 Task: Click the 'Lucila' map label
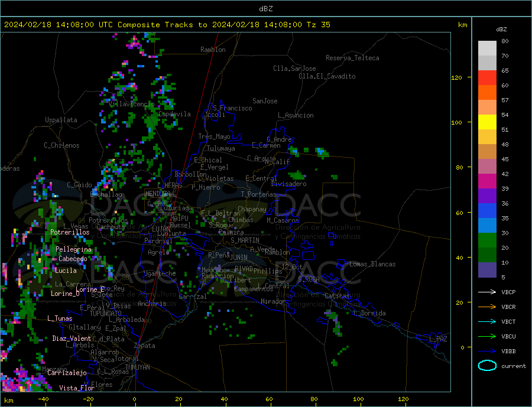click(x=66, y=271)
